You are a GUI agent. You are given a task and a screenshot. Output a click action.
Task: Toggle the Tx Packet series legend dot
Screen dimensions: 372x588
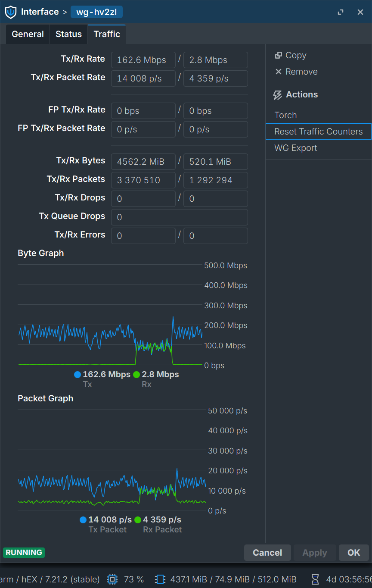click(x=83, y=520)
